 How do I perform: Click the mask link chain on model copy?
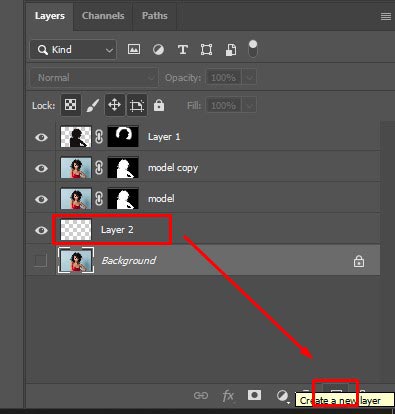coord(99,168)
